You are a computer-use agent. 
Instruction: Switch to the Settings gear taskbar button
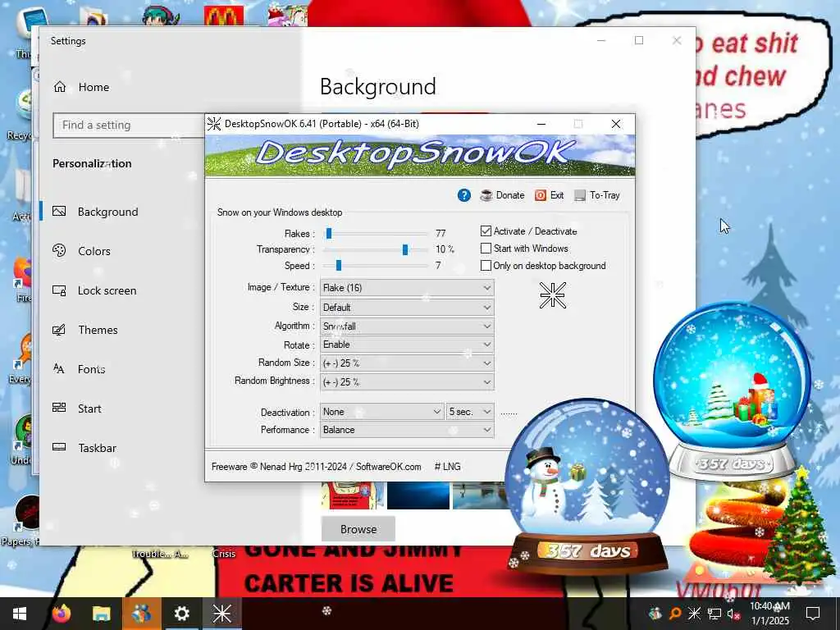(x=181, y=614)
